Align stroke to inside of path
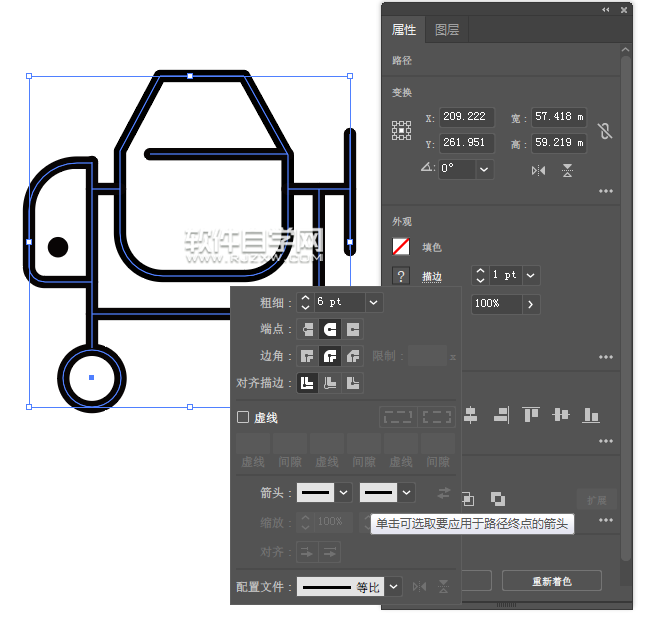This screenshot has width=646, height=628. tap(330, 383)
